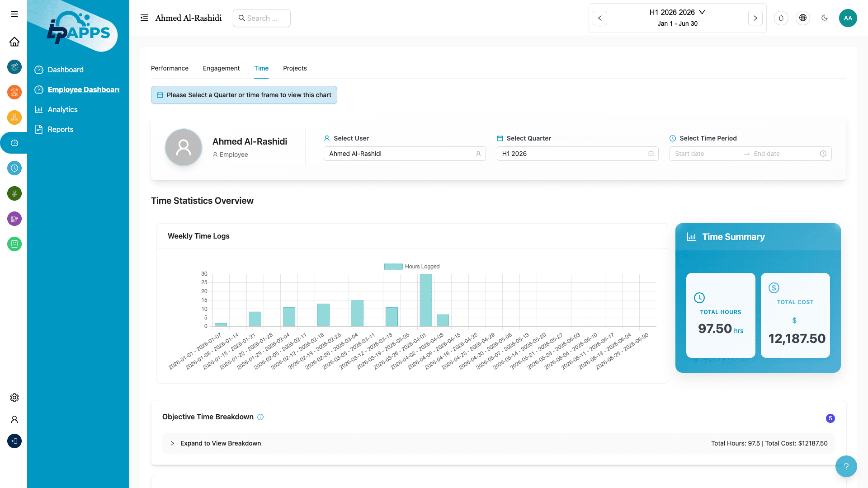Viewport: 868px width, 488px height.
Task: Collapse the sidebar via the indent icon
Action: pyautogui.click(x=144, y=17)
